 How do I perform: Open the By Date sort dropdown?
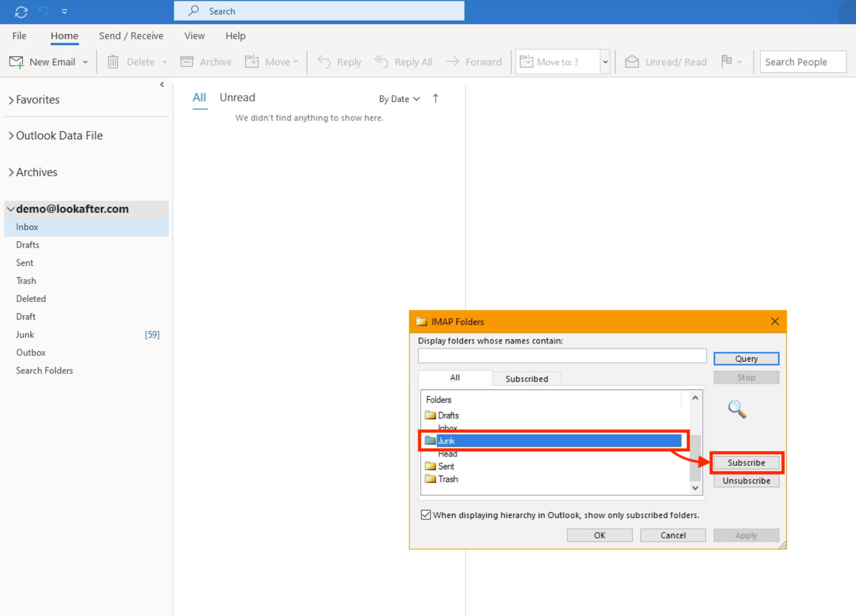point(399,99)
